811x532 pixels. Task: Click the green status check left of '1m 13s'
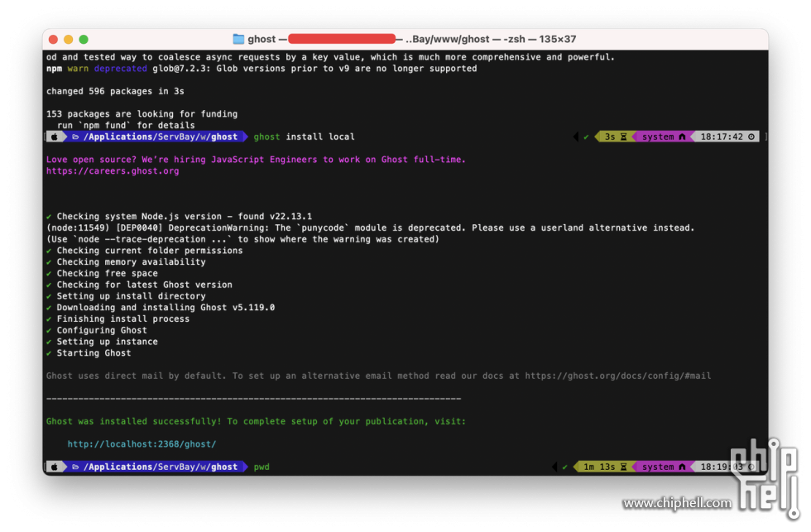564,467
